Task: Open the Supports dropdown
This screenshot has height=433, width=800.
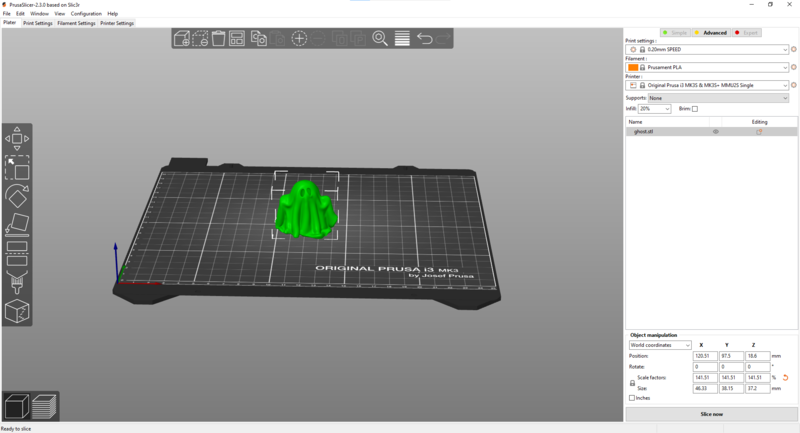Action: click(718, 98)
